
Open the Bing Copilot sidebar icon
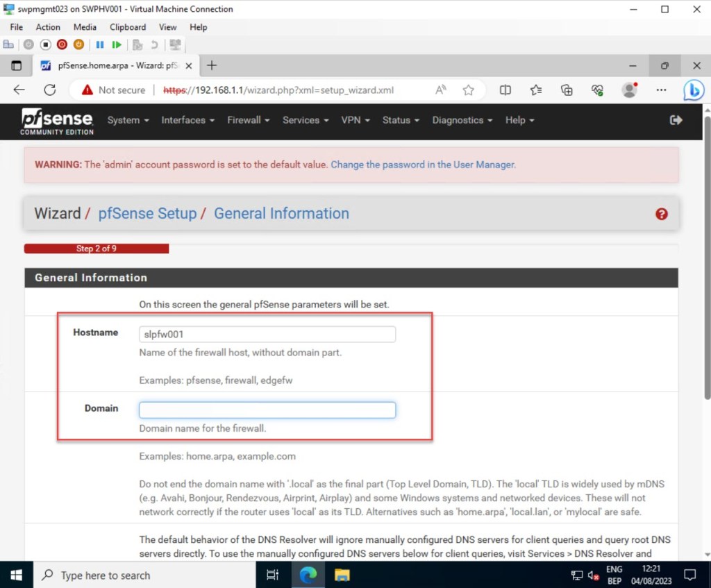[x=693, y=90]
